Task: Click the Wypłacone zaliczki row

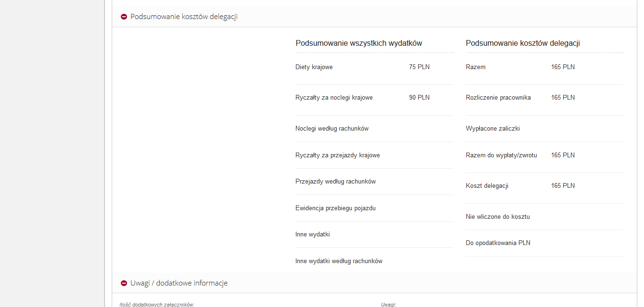Action: coord(493,129)
